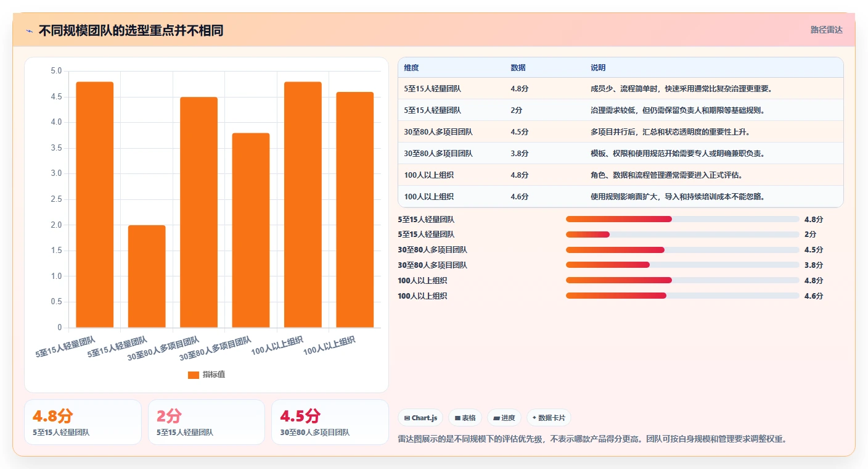The width and height of the screenshot is (868, 469).
Task: Click the 100人以上组织 label of the 4.6分 progress row
Action: pyautogui.click(x=422, y=296)
